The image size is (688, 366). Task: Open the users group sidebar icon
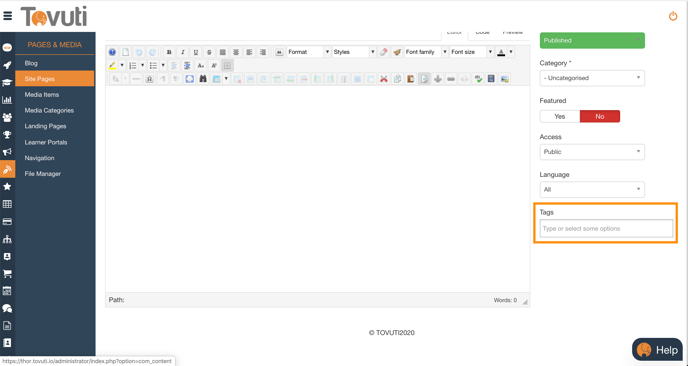[x=7, y=118]
